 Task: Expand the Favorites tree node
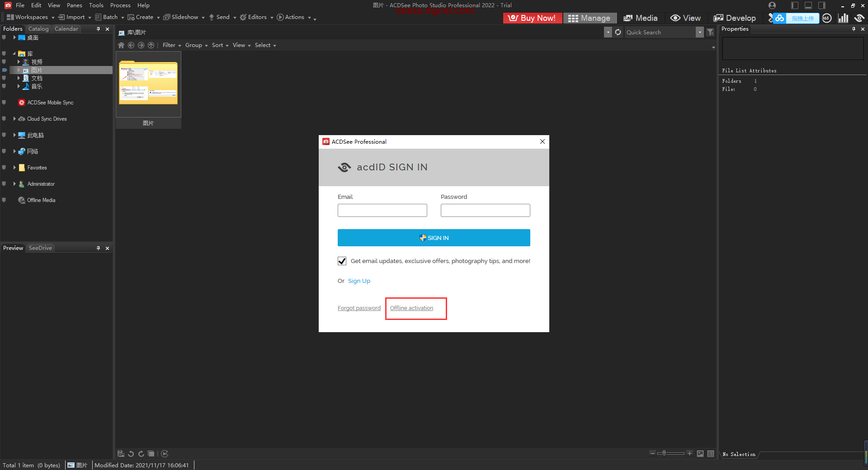(x=14, y=168)
